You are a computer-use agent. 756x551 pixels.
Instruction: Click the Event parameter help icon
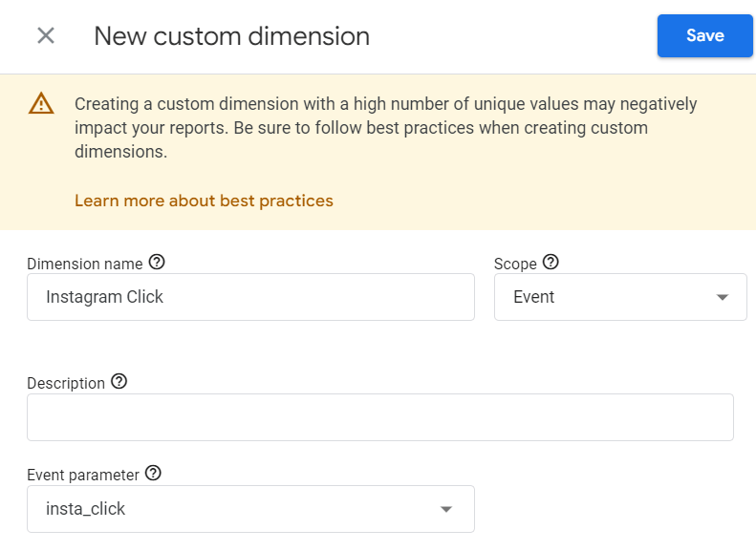pos(153,473)
